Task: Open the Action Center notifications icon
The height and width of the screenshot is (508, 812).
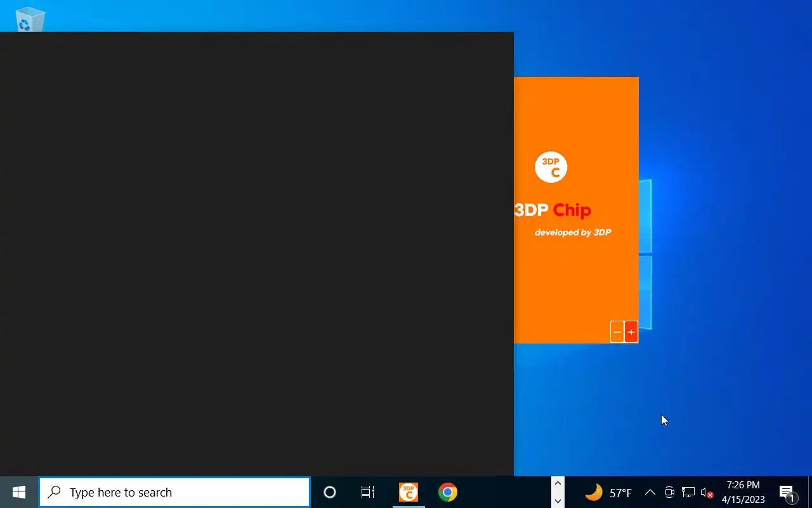Action: (x=787, y=492)
